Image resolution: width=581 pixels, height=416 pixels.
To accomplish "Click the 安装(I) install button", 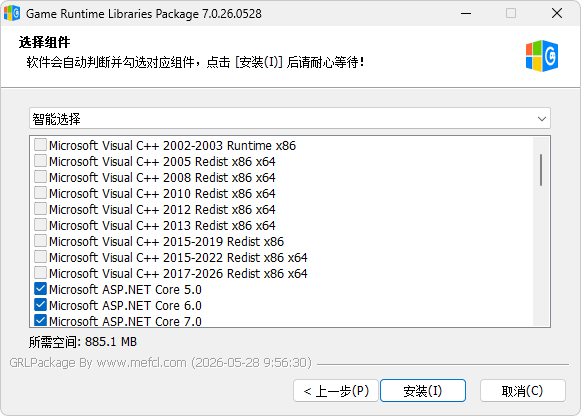I will click(x=423, y=390).
